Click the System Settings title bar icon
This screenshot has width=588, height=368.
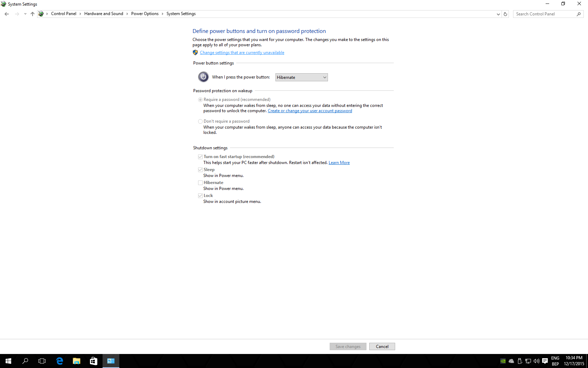[x=3, y=4]
